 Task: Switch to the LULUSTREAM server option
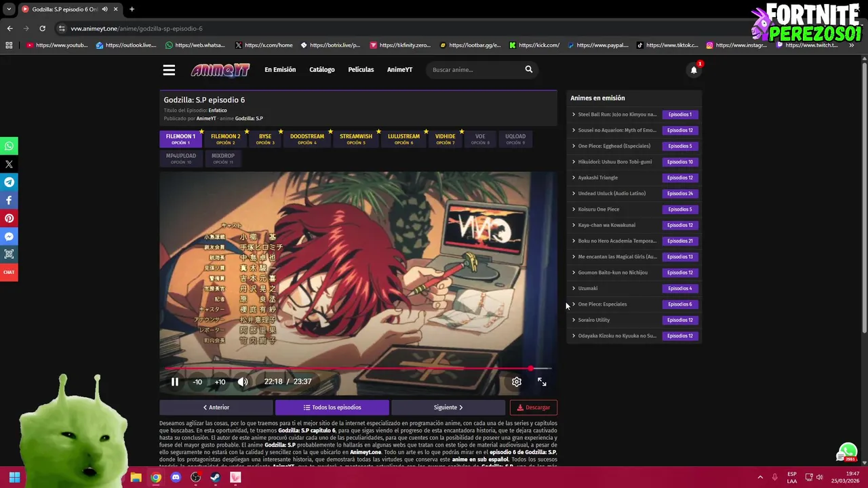(x=403, y=139)
